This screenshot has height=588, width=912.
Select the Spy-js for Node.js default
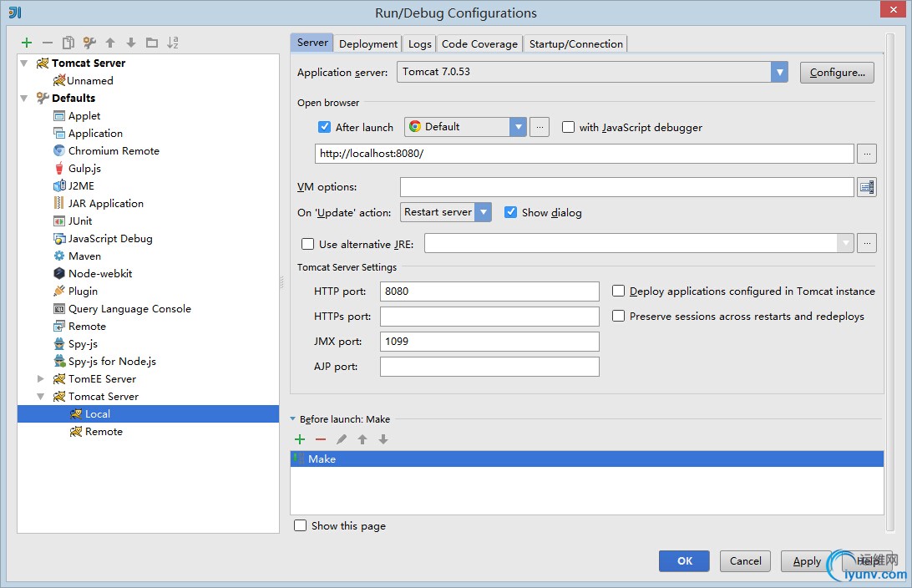click(x=112, y=361)
